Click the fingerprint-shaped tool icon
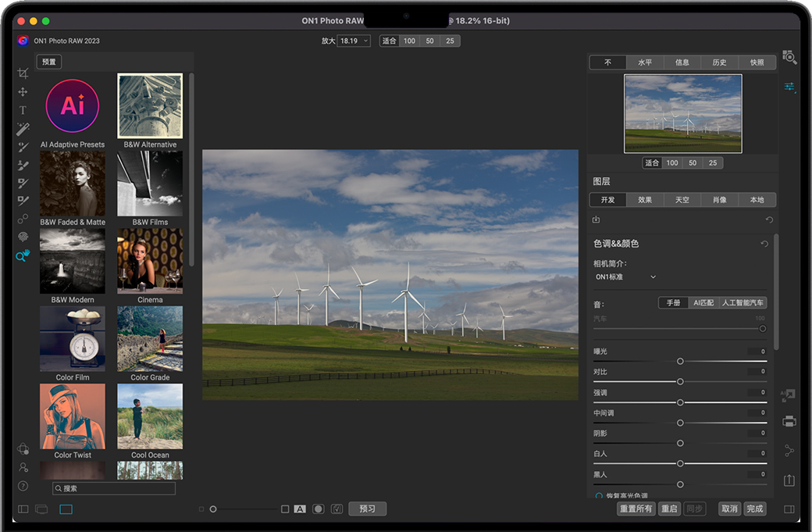Viewport: 812px width, 532px height. (x=23, y=237)
